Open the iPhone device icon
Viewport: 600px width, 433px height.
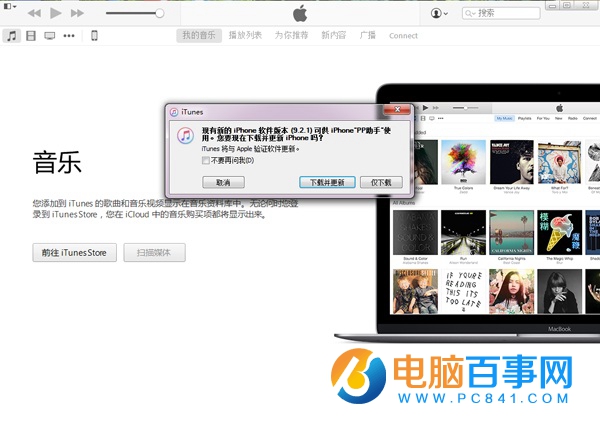94,36
